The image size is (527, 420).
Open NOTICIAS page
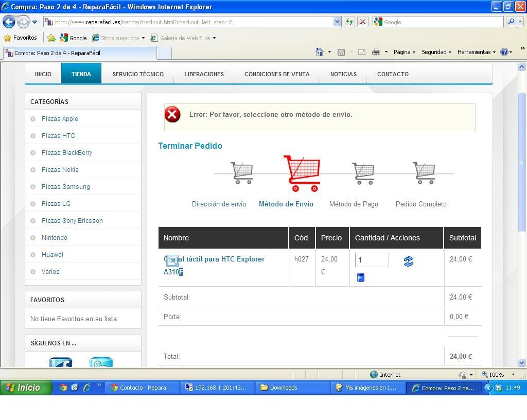(x=343, y=74)
